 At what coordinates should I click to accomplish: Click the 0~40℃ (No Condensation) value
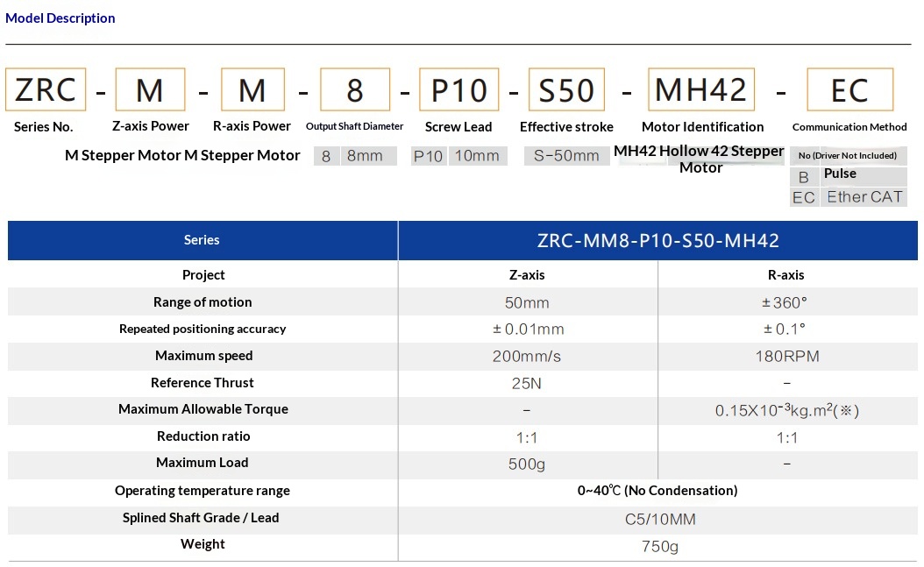click(x=657, y=491)
